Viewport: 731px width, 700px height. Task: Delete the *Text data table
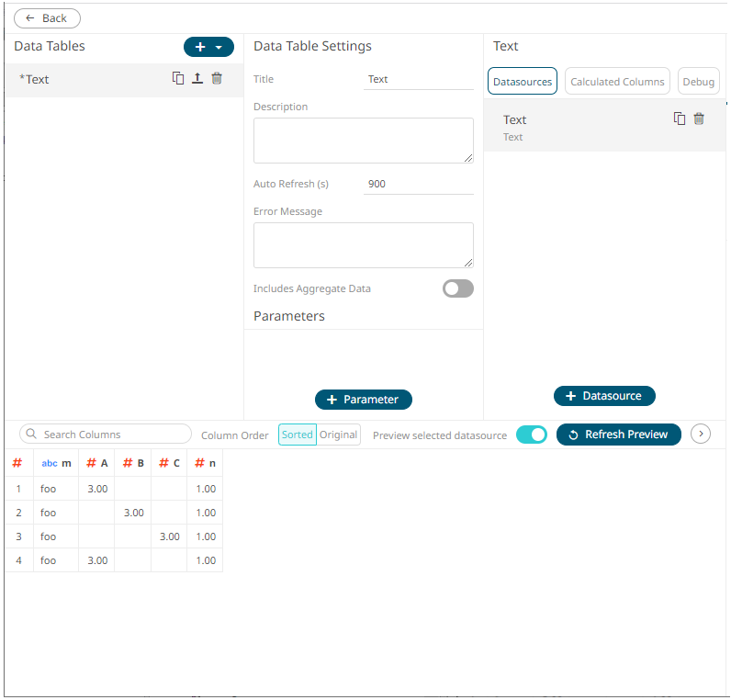click(x=217, y=78)
